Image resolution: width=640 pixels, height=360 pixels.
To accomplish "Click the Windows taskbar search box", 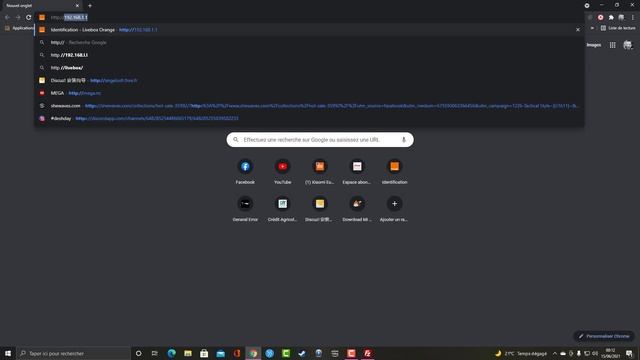I will coord(73,353).
